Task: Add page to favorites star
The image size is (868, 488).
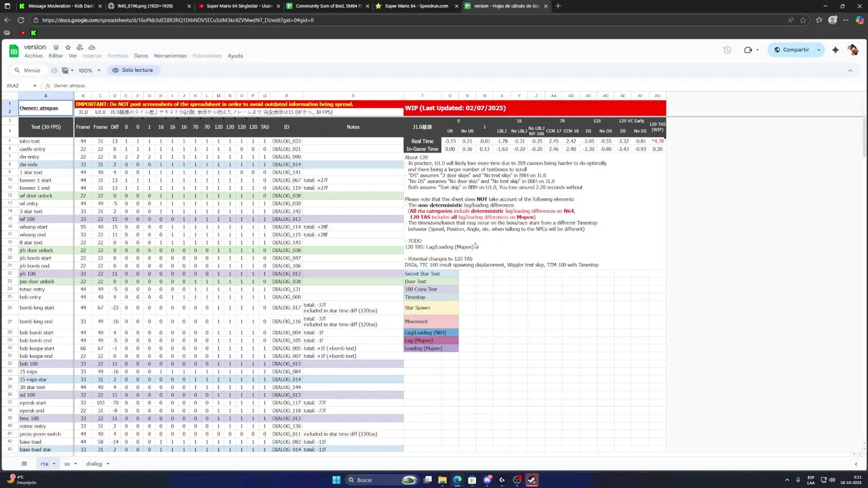Action: point(804,20)
